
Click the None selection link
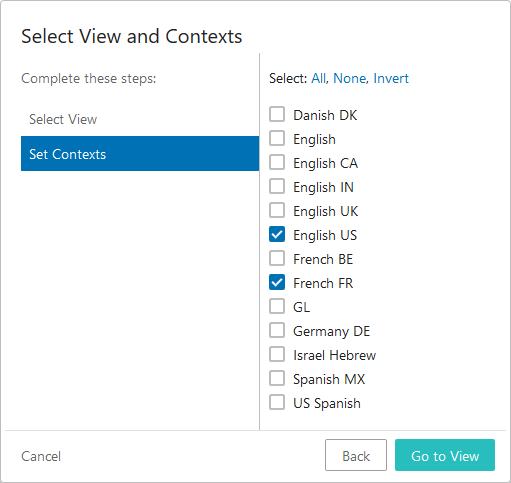[350, 79]
